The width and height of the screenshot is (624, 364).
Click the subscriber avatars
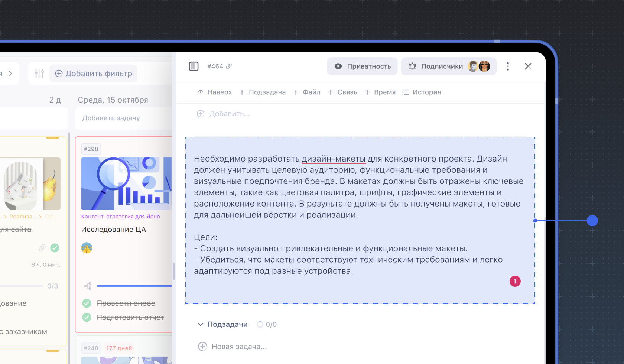point(479,66)
